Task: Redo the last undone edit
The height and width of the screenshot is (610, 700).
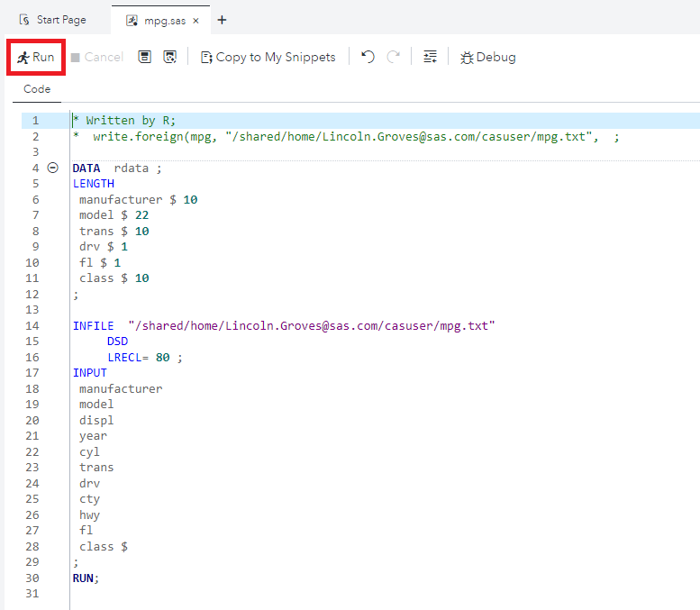Action: point(393,57)
